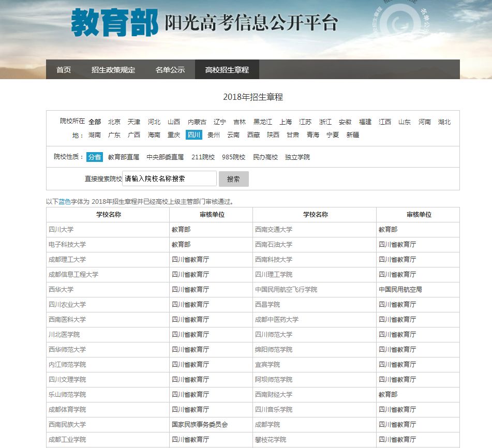Open the 招生政策规定 navigation tab

click(x=113, y=70)
